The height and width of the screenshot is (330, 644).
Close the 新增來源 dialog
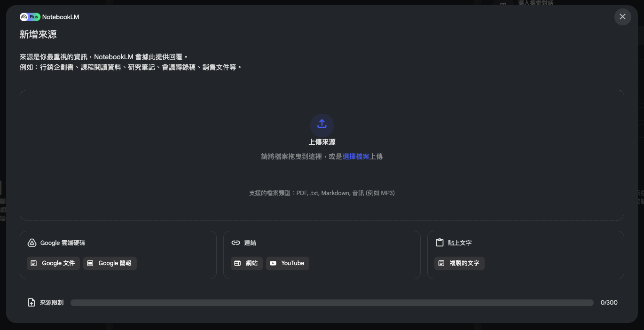point(622,17)
